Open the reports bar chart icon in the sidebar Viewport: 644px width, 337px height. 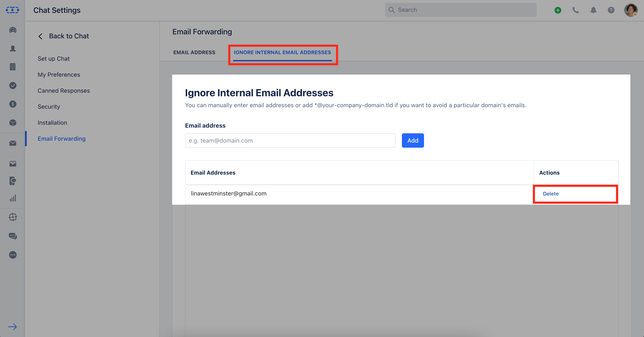pos(13,198)
